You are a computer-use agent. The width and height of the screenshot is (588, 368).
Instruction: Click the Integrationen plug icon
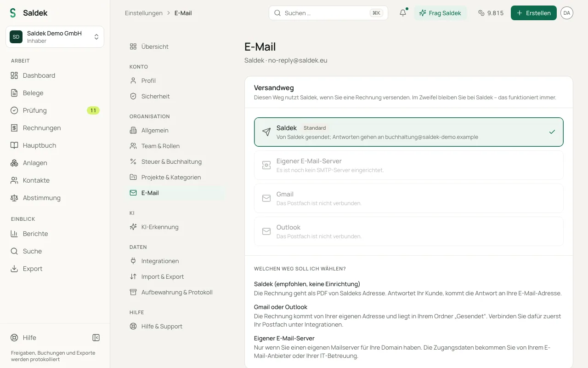(133, 261)
